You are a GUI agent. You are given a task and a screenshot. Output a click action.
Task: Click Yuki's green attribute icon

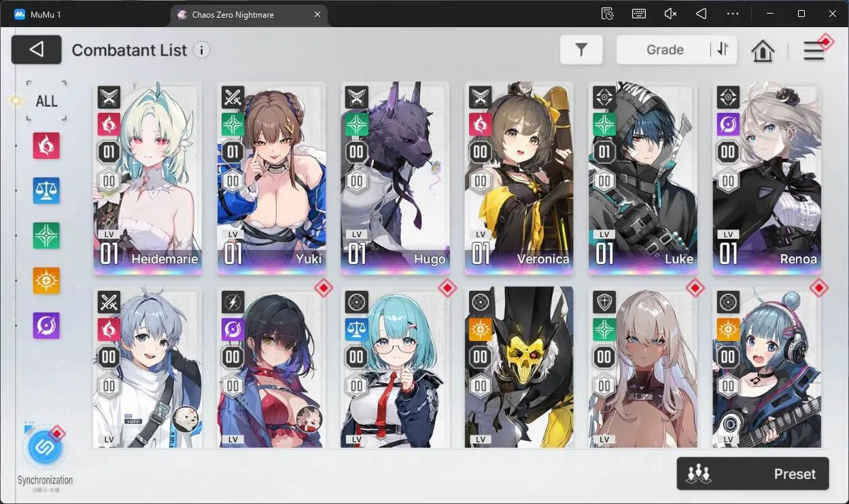(232, 124)
